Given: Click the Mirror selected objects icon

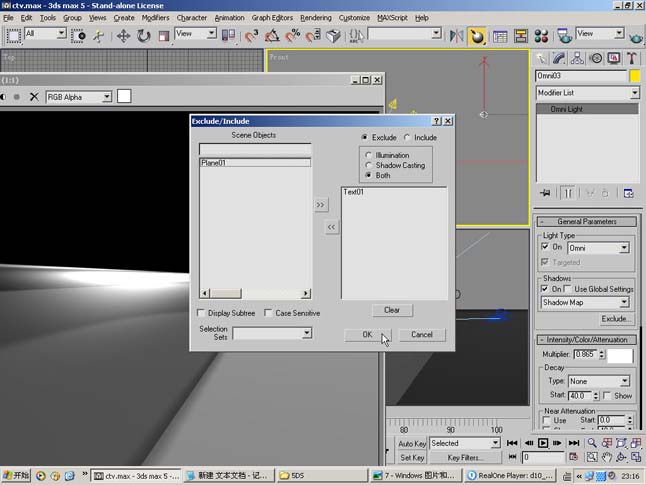Looking at the screenshot, I should [456, 36].
